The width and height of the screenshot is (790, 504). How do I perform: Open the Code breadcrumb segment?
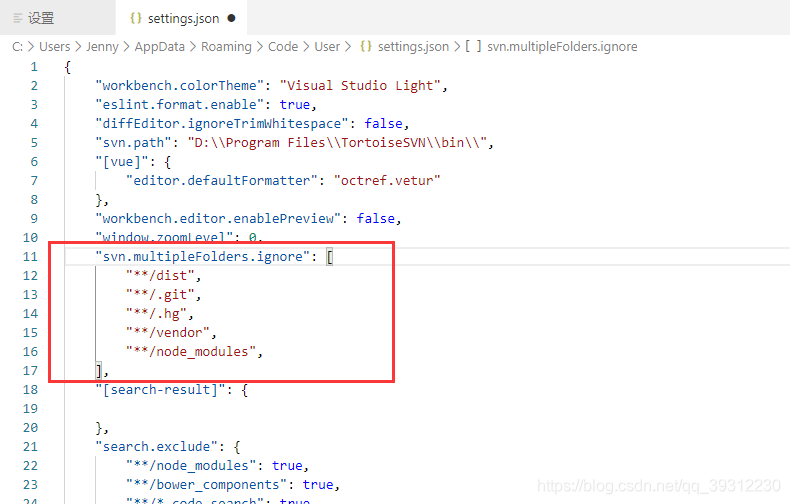tap(283, 47)
